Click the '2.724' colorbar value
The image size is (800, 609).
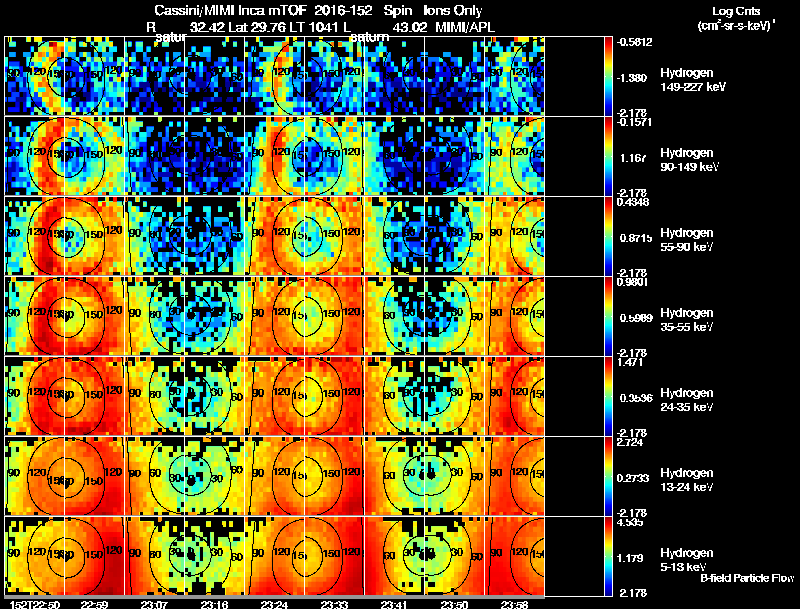click(x=630, y=442)
